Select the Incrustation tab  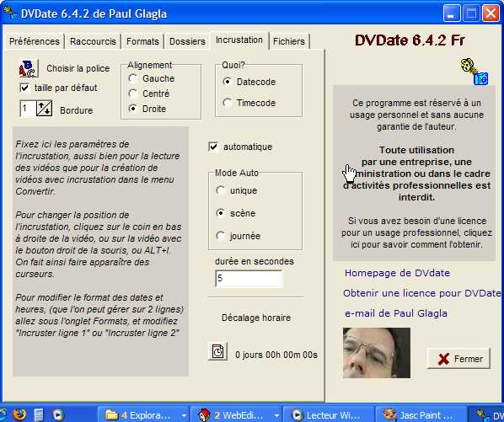click(239, 40)
